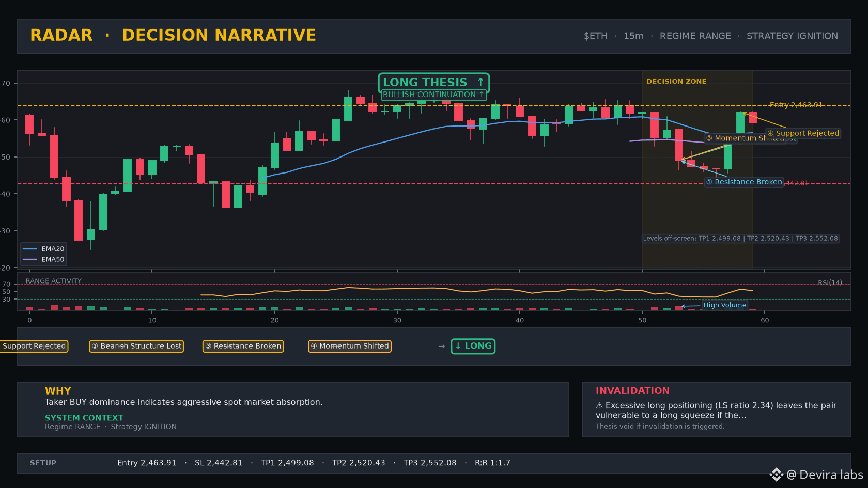Click the 15m timeframe in the header
Viewport: 868px width, 488px height.
[633, 36]
